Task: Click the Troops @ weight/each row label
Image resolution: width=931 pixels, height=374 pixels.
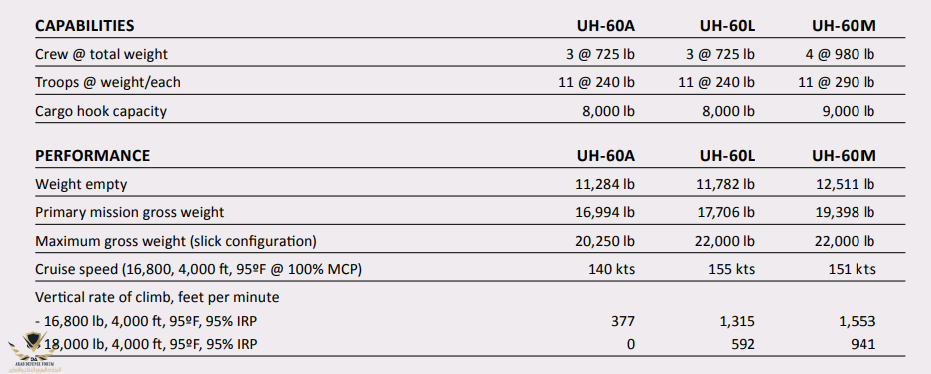Action: coord(107,83)
